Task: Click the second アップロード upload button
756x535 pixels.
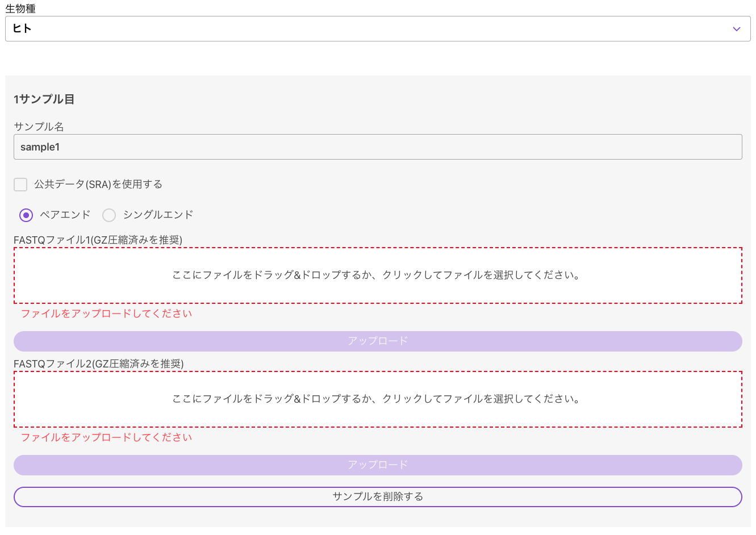Action: click(x=378, y=464)
